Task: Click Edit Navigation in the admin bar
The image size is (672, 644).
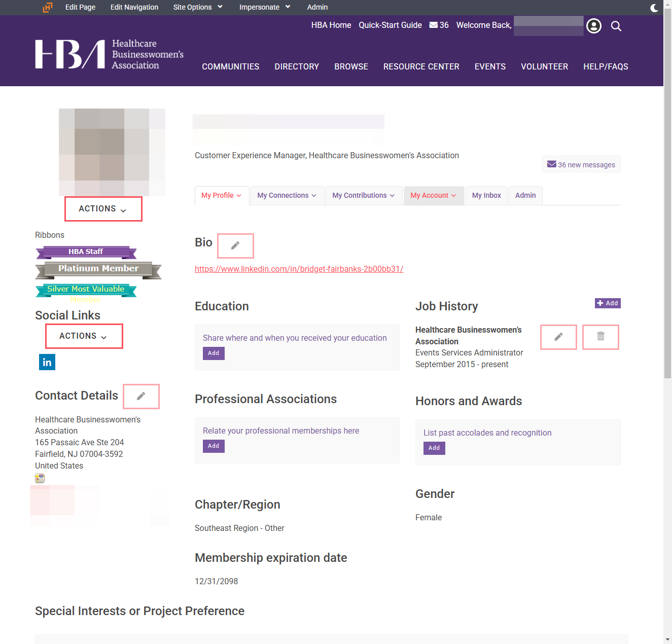Action: [134, 7]
